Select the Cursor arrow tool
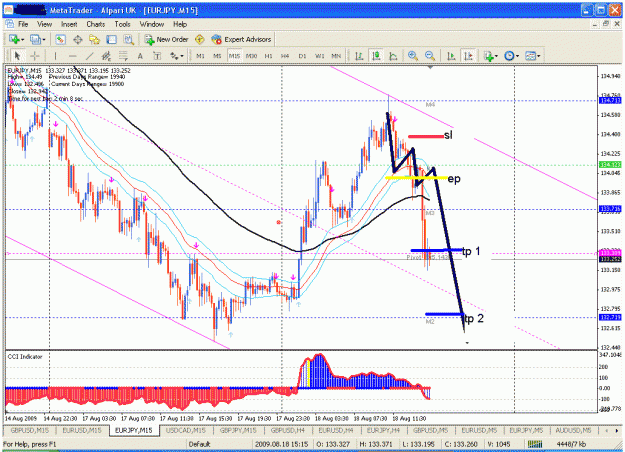 click(x=17, y=56)
